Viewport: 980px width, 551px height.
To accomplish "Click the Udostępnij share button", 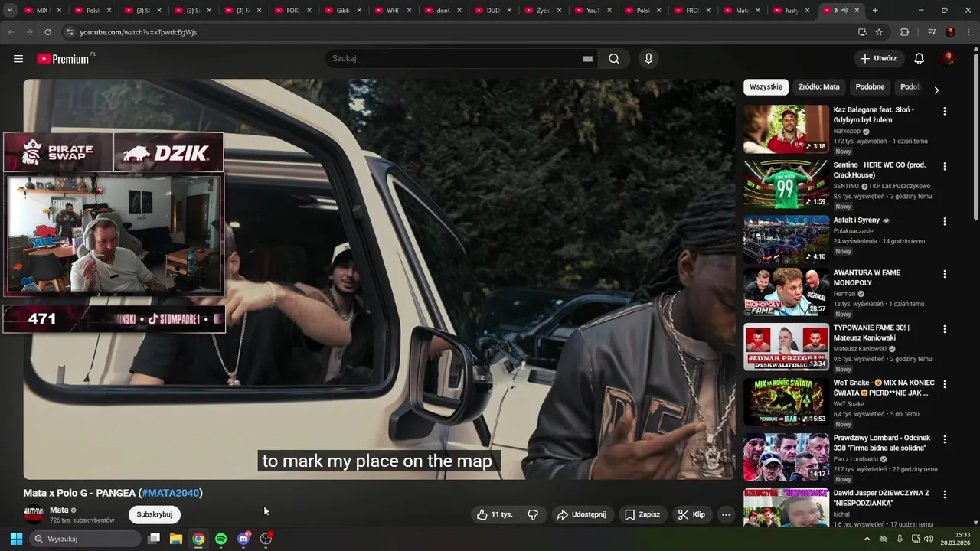I will coord(582,515).
